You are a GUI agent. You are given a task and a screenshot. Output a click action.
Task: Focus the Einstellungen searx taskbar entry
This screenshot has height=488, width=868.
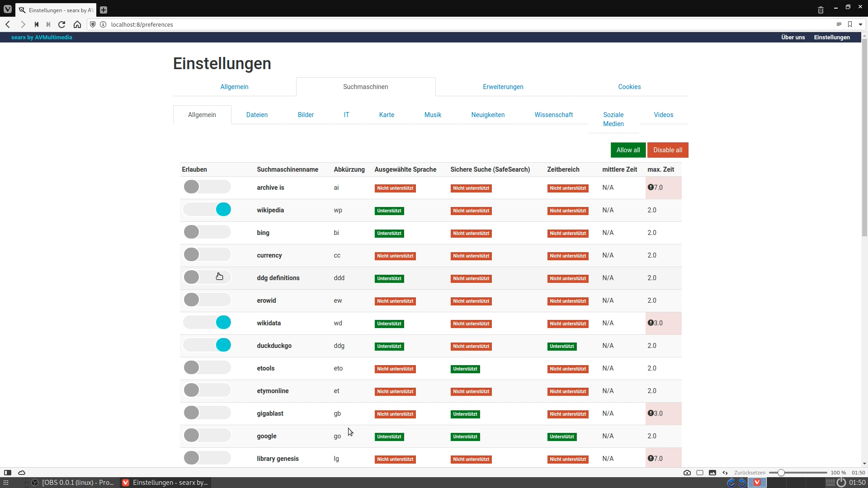(x=165, y=483)
